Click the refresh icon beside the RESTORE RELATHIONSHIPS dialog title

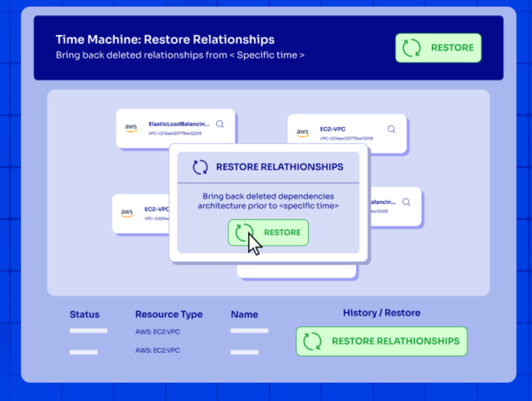pos(200,167)
